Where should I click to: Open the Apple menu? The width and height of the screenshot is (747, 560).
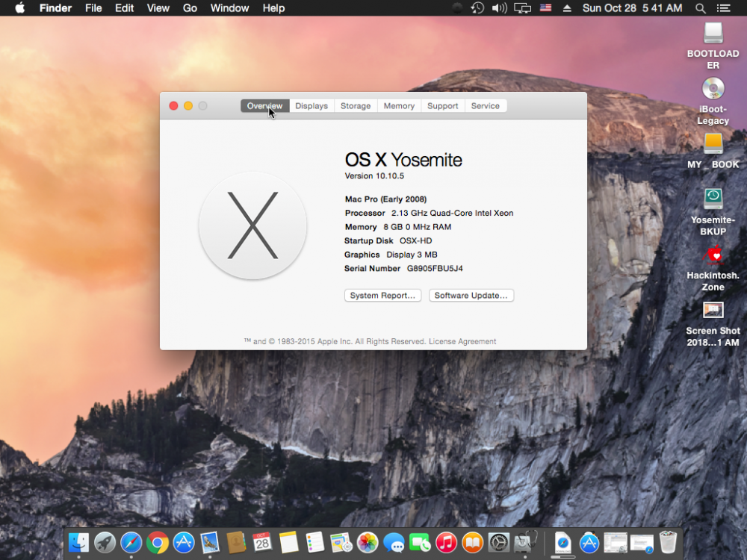point(19,8)
